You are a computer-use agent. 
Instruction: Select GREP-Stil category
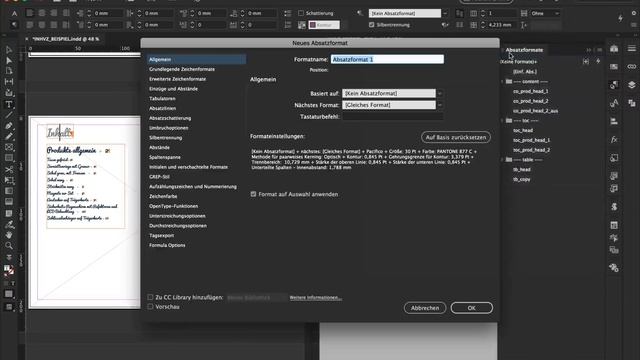pos(160,177)
